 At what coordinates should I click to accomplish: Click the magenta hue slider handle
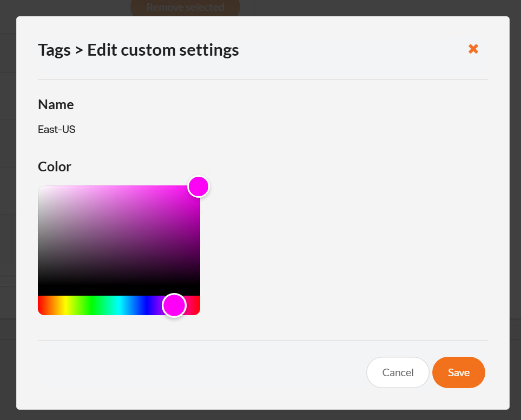click(174, 305)
